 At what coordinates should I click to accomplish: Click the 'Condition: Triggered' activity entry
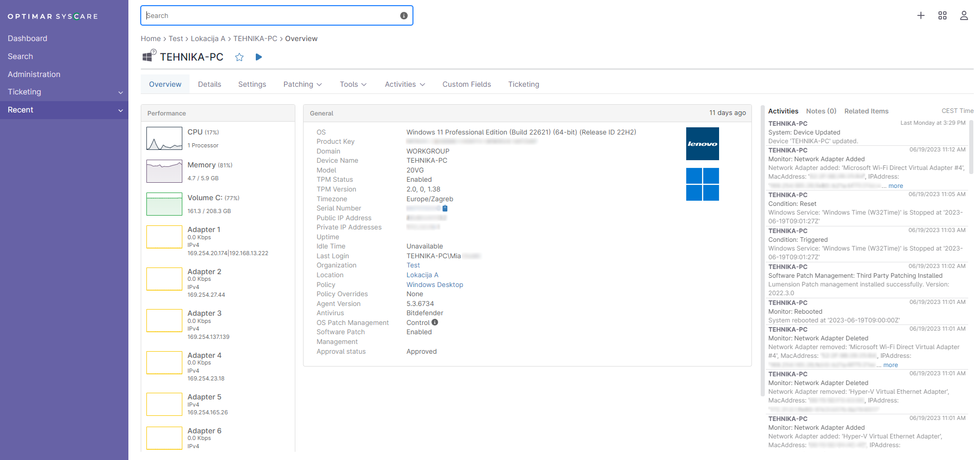pyautogui.click(x=798, y=240)
